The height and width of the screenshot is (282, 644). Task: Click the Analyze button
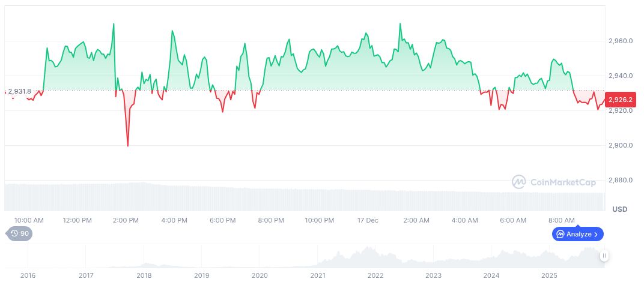(577, 234)
